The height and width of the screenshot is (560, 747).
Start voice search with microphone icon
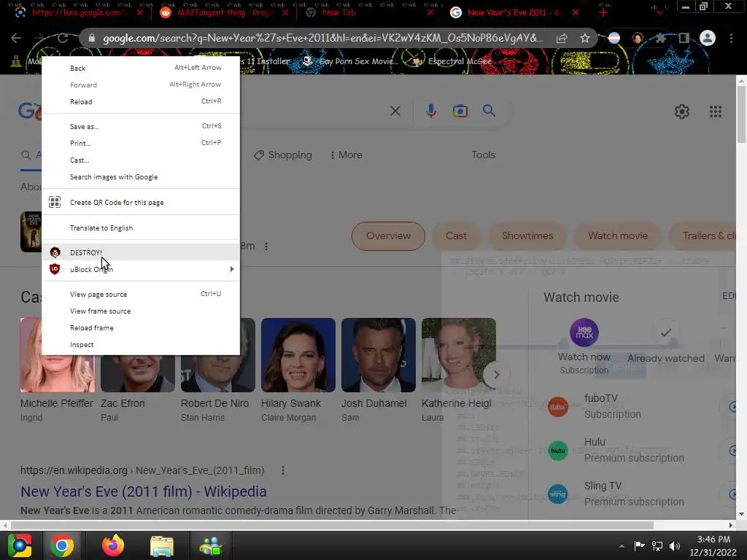431,111
